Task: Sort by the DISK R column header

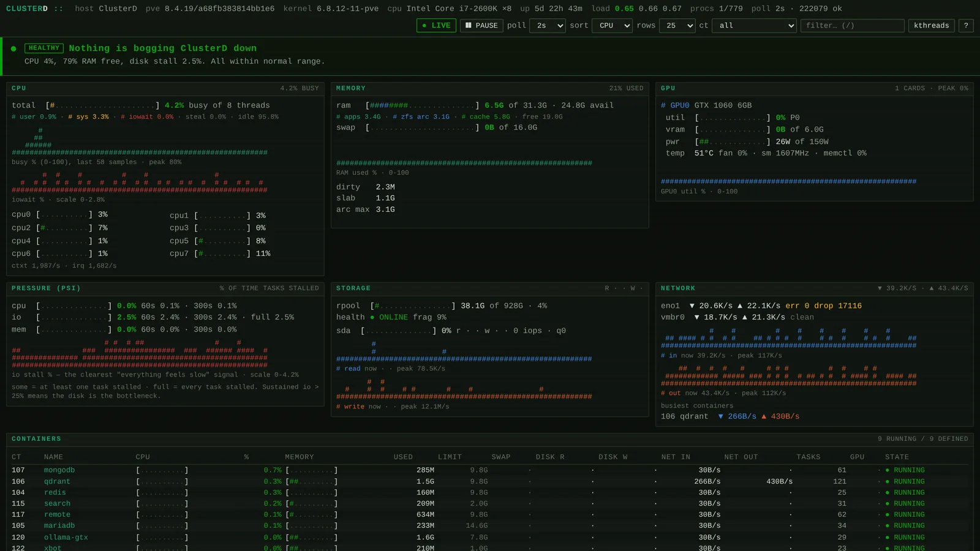Action: click(550, 457)
